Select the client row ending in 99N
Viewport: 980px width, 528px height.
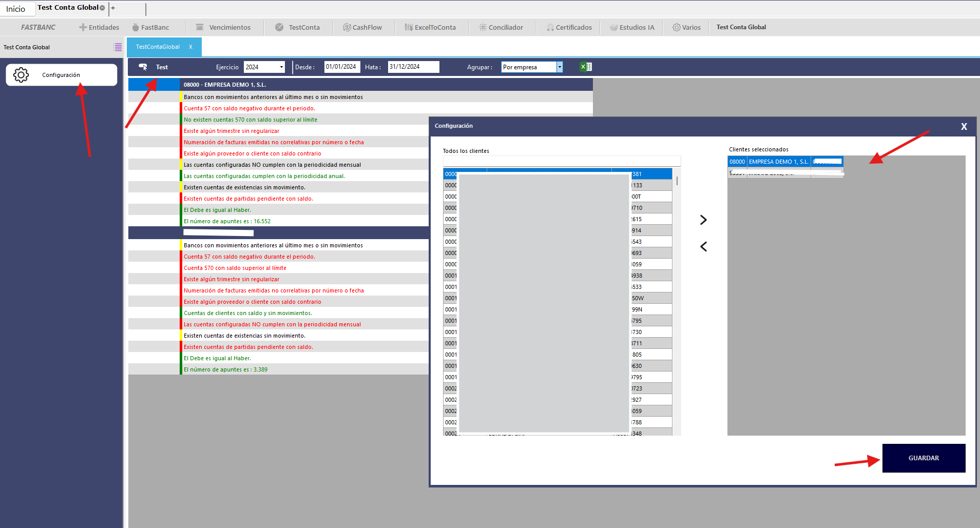(x=558, y=309)
